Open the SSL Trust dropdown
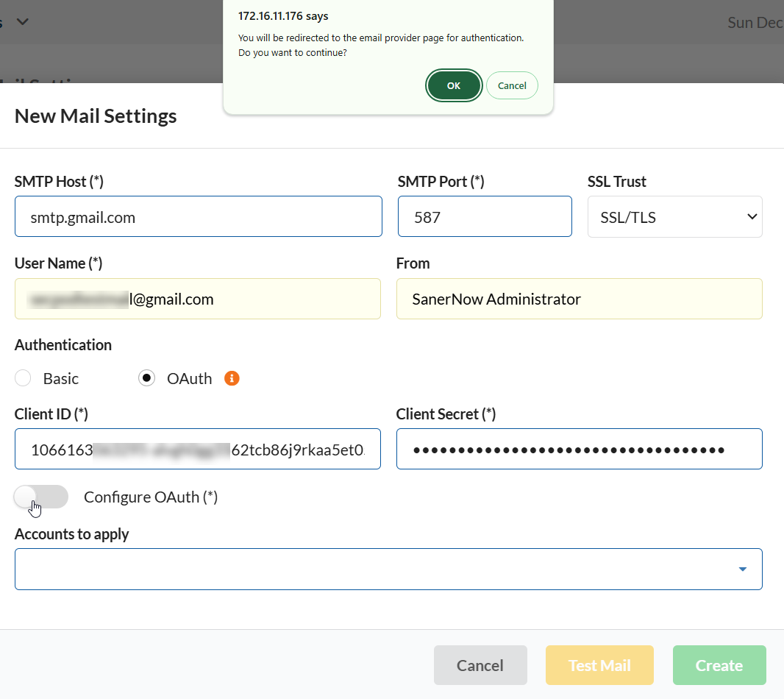 point(674,216)
